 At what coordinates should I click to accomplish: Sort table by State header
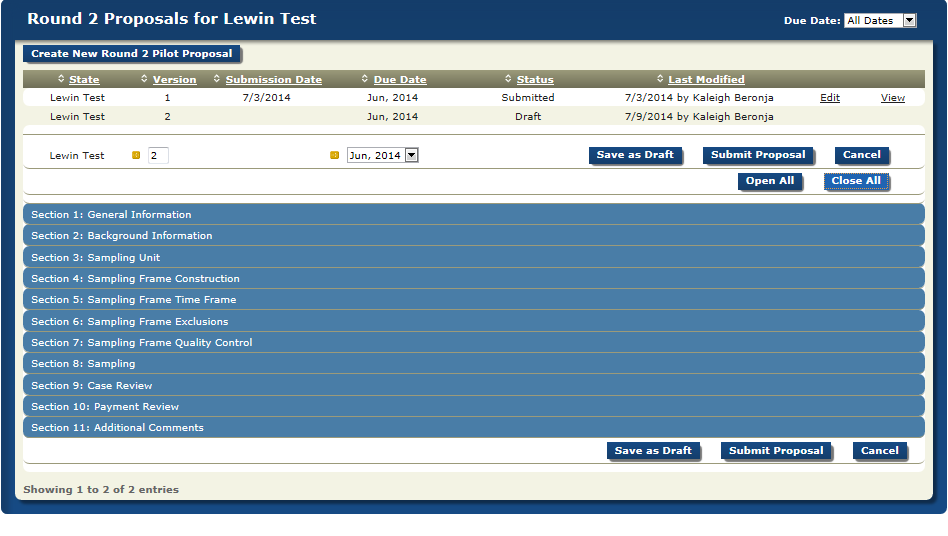[x=84, y=79]
